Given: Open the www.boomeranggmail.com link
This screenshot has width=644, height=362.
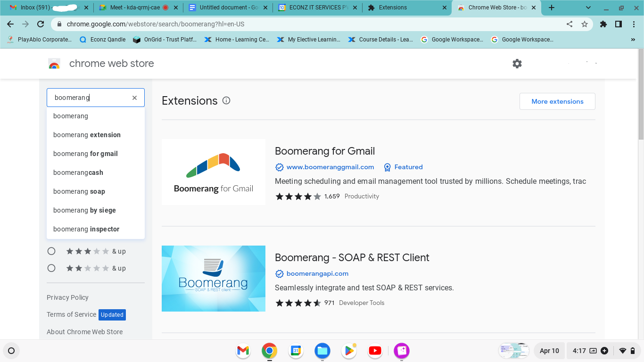Looking at the screenshot, I should pyautogui.click(x=330, y=167).
